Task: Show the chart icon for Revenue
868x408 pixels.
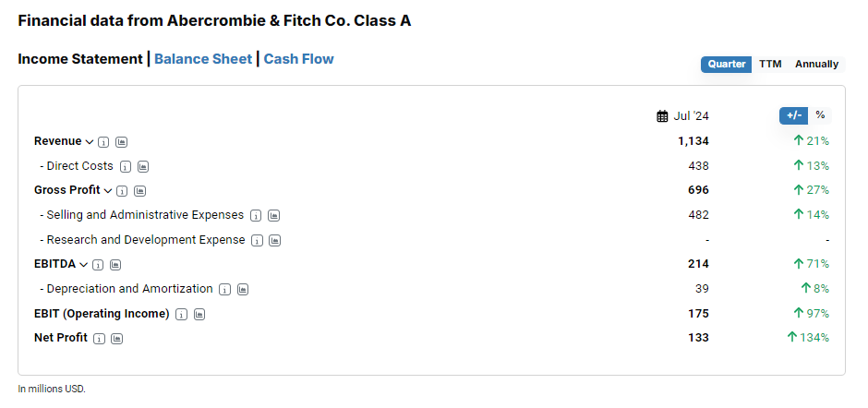Action: pos(122,142)
